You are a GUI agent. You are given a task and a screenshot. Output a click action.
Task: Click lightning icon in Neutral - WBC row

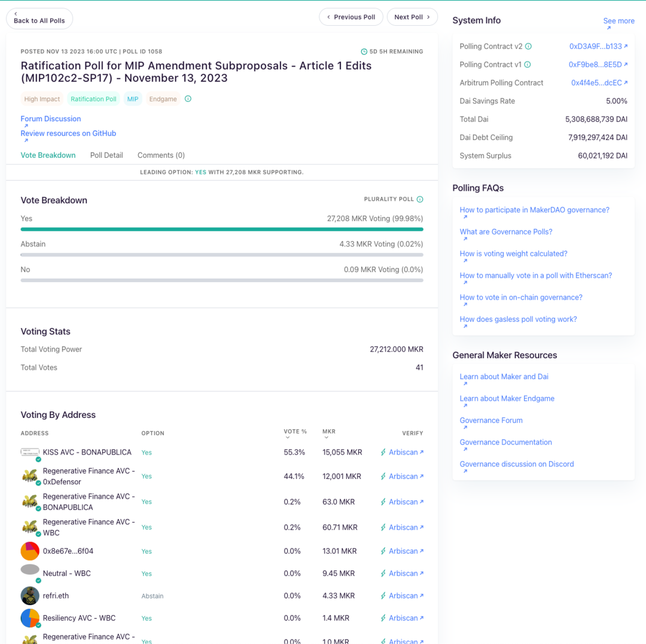pos(383,573)
